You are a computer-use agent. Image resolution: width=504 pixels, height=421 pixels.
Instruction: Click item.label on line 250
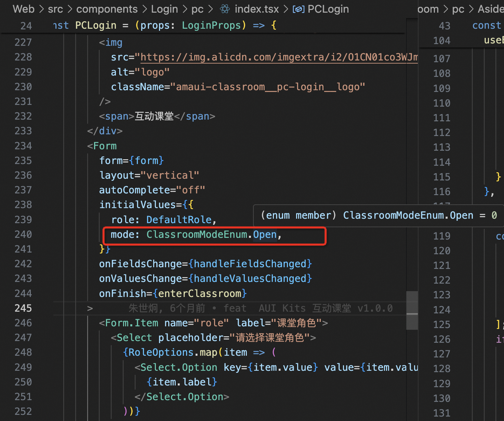click(182, 382)
